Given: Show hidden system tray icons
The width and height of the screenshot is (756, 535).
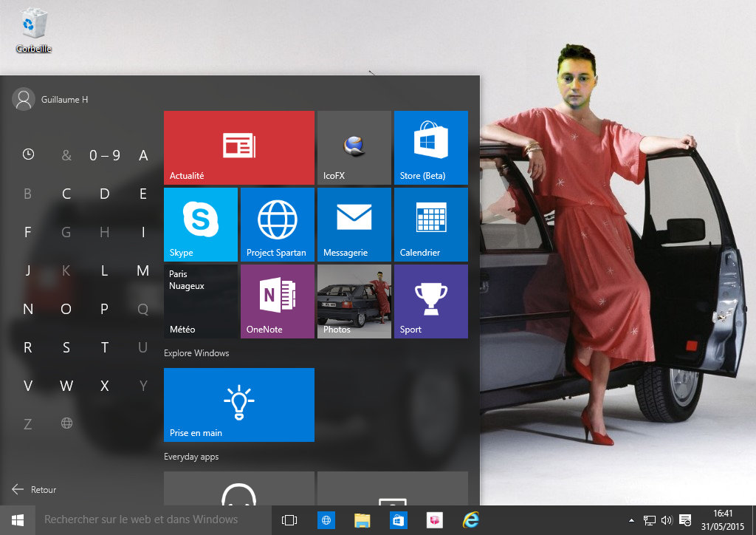Looking at the screenshot, I should click(632, 520).
